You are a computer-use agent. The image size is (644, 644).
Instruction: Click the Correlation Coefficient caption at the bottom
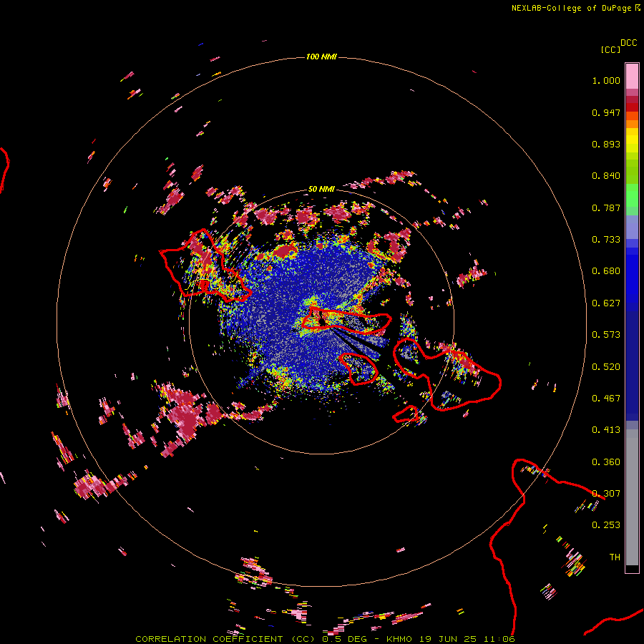pyautogui.click(x=325, y=639)
